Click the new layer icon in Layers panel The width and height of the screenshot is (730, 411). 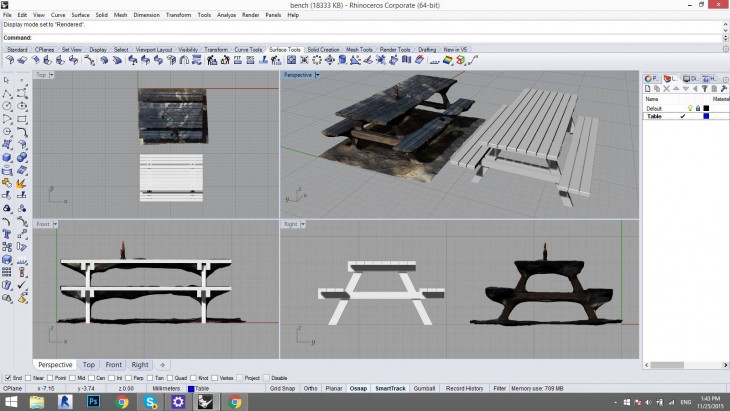click(646, 89)
